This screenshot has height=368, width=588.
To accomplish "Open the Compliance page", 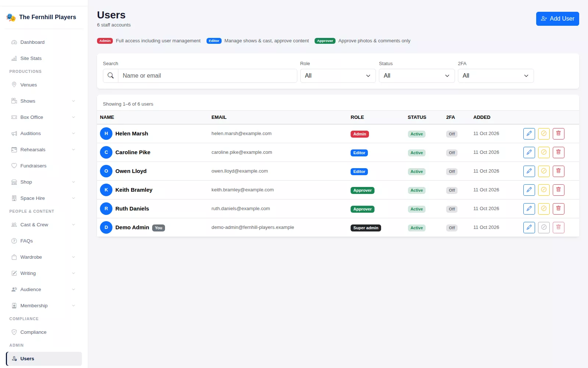I will pos(44,332).
